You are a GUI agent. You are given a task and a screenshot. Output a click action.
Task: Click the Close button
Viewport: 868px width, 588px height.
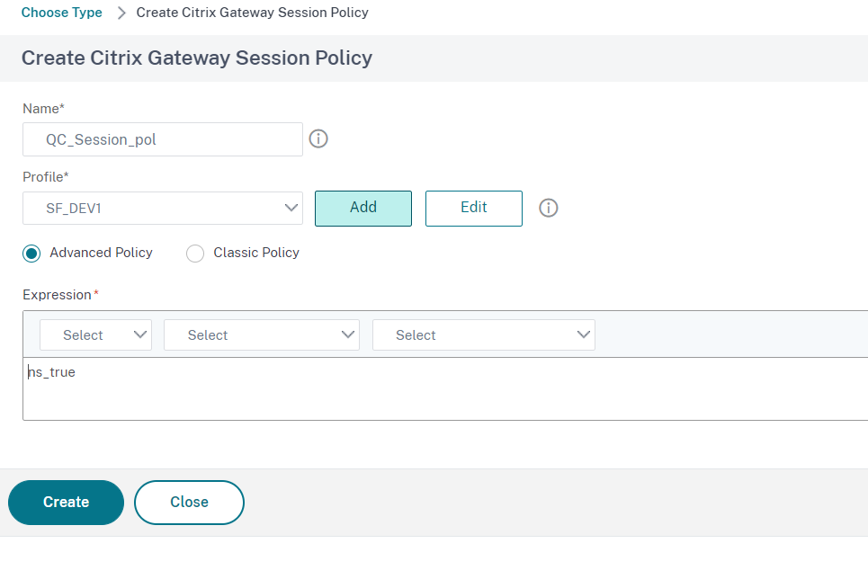[189, 502]
